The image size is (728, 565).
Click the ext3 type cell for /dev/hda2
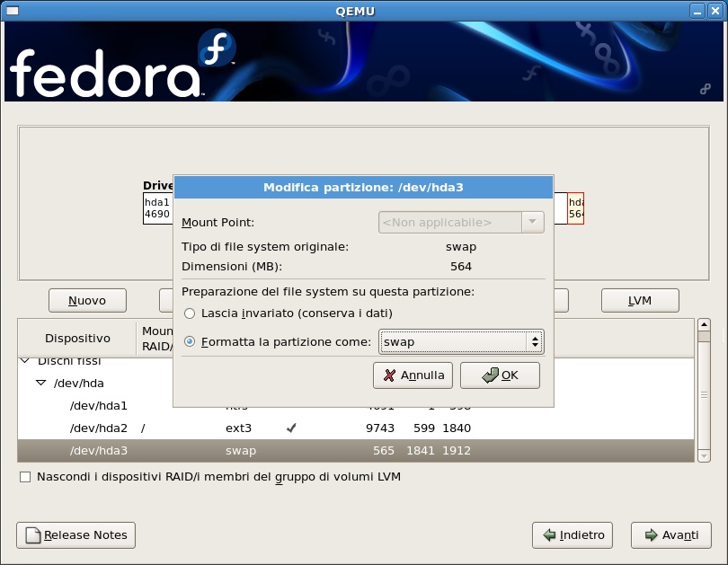click(x=239, y=428)
